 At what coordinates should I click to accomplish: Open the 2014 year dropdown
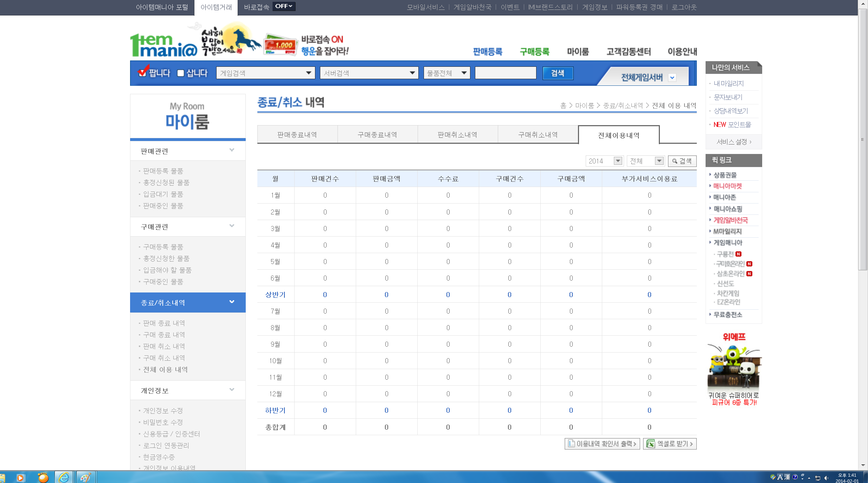604,161
